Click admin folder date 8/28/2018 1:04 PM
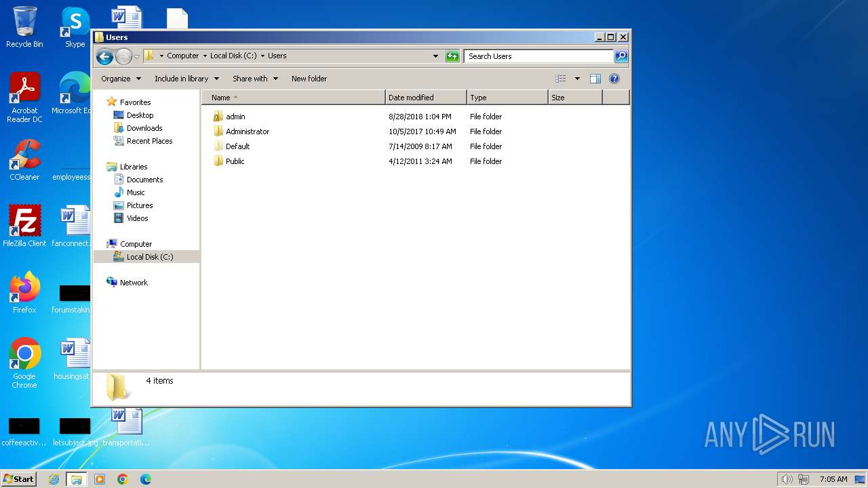This screenshot has width=868, height=488. tap(420, 117)
